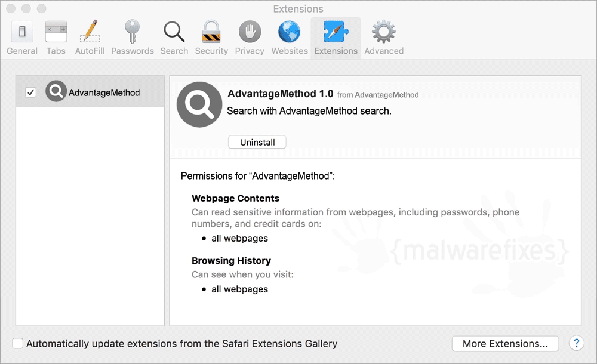
Task: Open the General preferences pane
Action: [22, 38]
